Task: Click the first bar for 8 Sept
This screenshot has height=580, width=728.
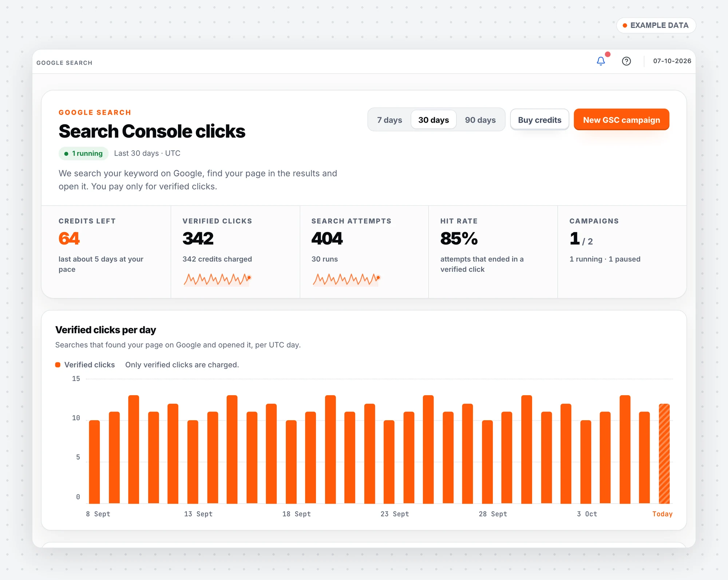Action: pyautogui.click(x=94, y=462)
